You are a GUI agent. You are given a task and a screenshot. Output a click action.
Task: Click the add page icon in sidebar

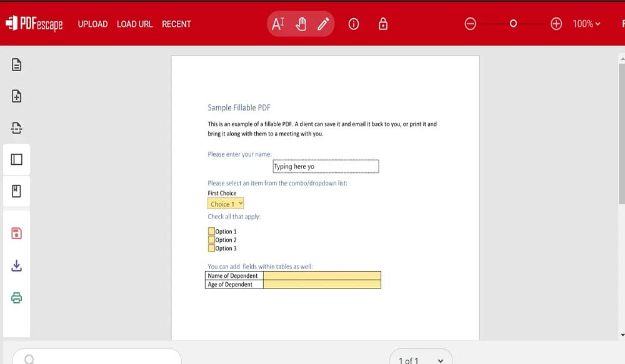point(16,96)
